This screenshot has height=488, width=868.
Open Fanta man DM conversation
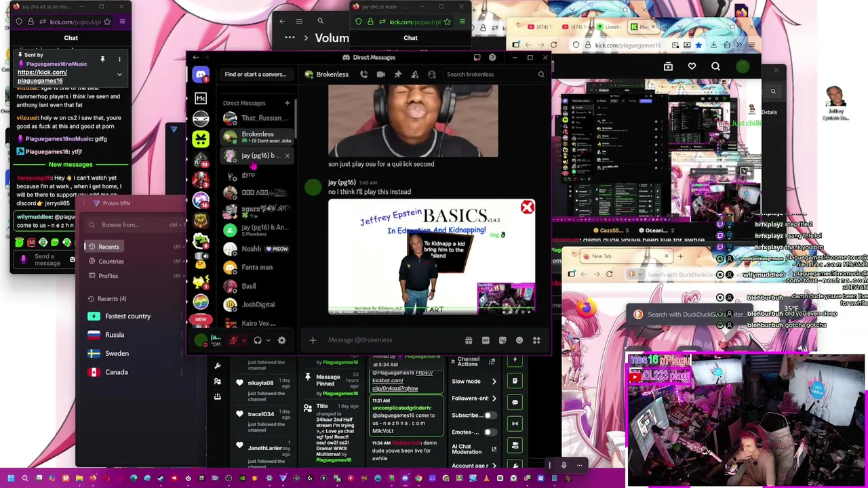258,268
